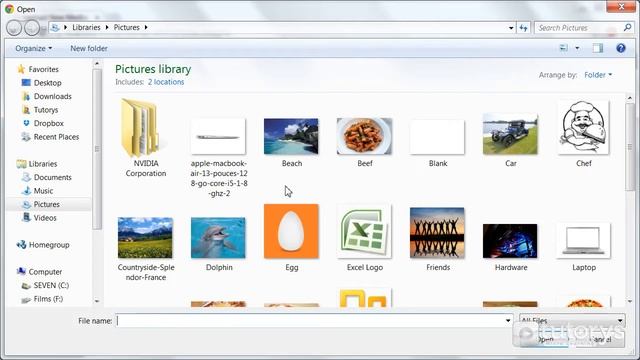Open the Help question mark icon

click(621, 48)
